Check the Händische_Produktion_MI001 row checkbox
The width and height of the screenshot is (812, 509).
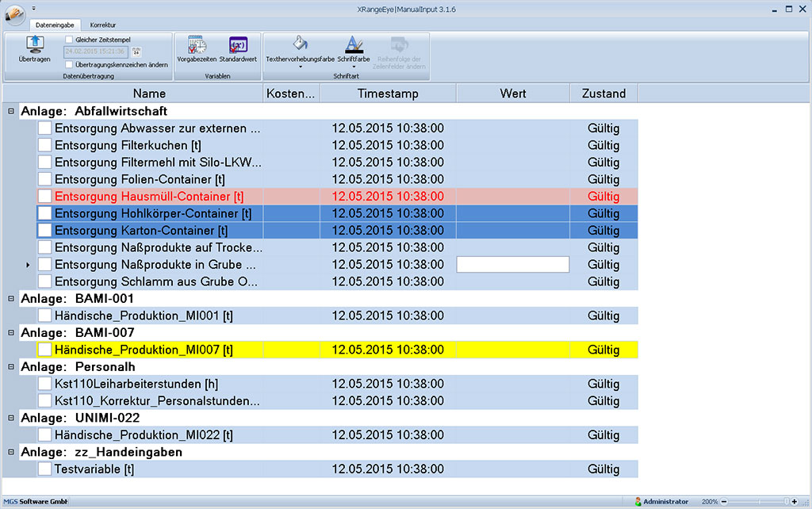[45, 316]
